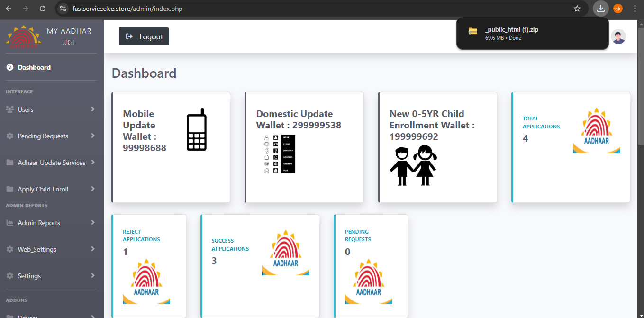Open the Dashboard sidebar item
The width and height of the screenshot is (644, 318).
point(34,67)
